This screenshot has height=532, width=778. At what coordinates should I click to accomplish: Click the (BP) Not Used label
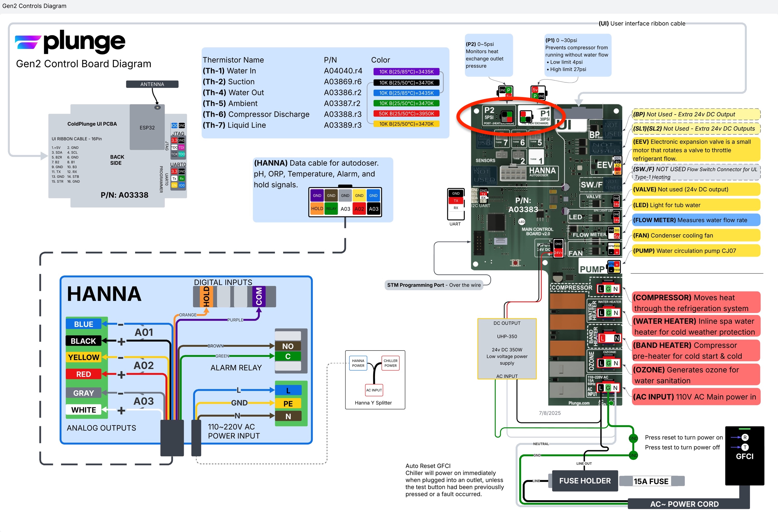point(696,115)
